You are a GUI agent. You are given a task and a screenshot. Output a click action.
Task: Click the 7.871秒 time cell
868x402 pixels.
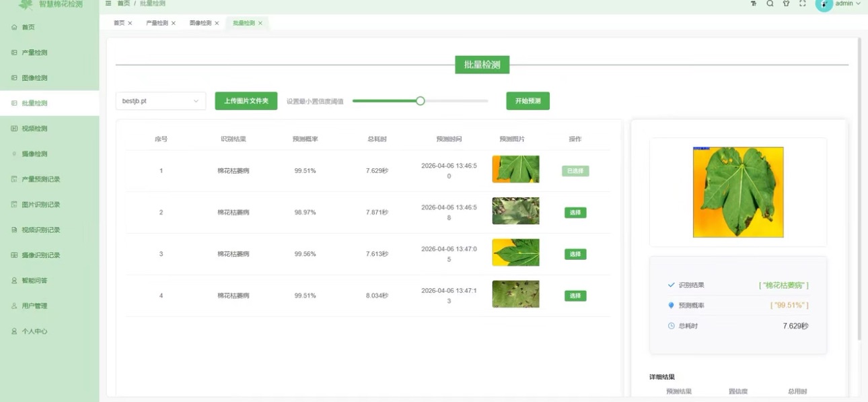377,213
